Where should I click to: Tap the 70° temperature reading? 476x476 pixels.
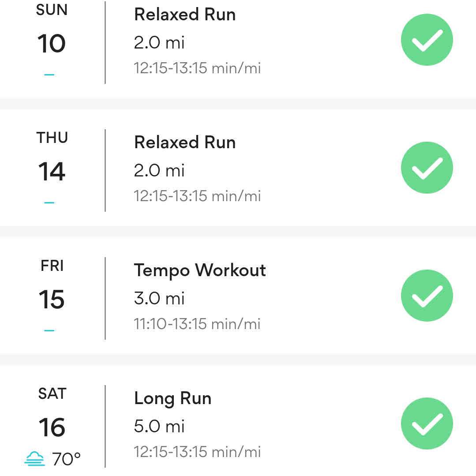pyautogui.click(x=66, y=459)
